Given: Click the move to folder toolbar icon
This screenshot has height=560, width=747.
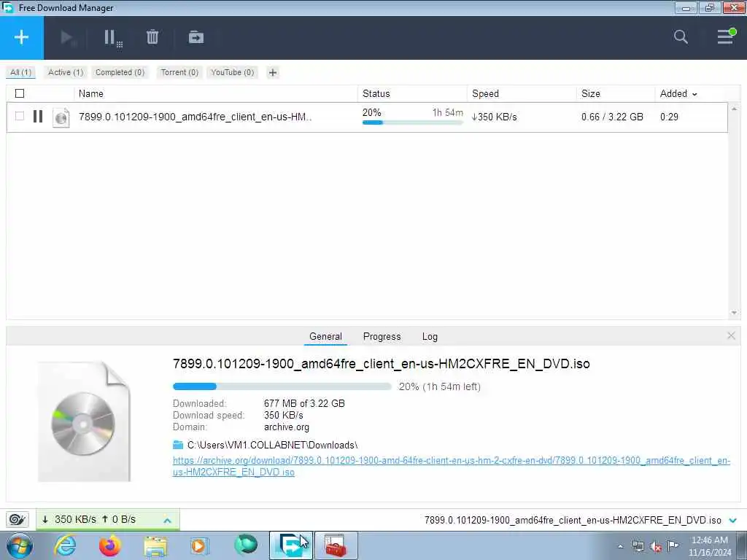Looking at the screenshot, I should (196, 37).
